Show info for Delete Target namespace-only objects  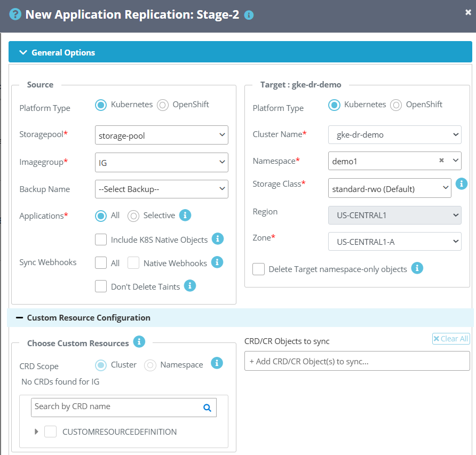point(417,268)
